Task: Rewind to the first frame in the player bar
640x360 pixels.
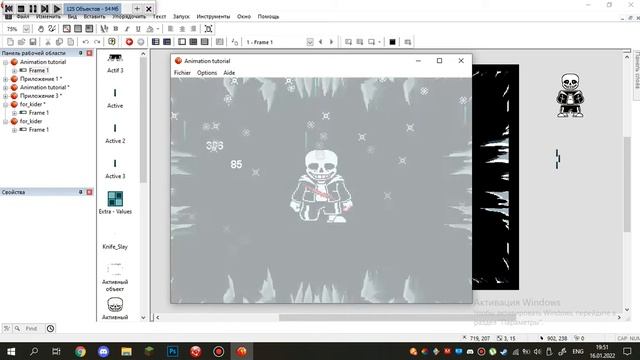Action: [x=9, y=9]
